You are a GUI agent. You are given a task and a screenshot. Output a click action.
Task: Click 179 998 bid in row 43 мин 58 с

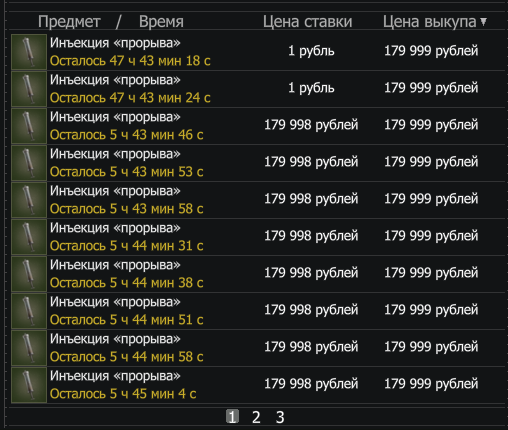(x=311, y=199)
